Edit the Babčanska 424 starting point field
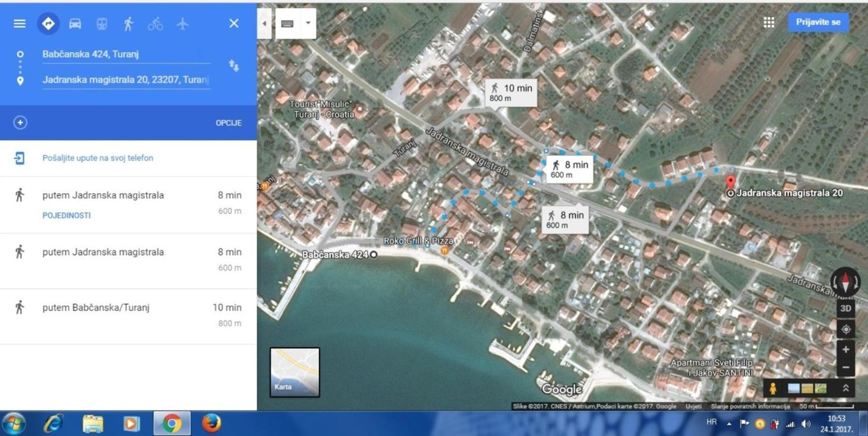 click(126, 54)
